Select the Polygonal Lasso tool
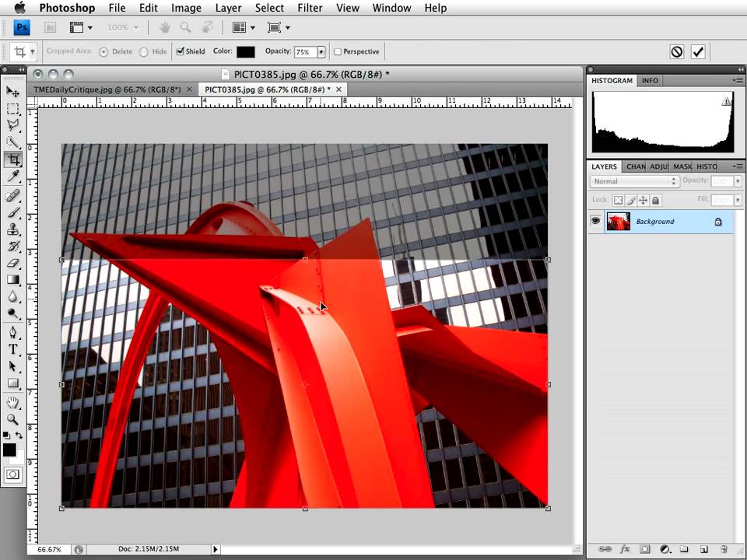 coord(13,125)
